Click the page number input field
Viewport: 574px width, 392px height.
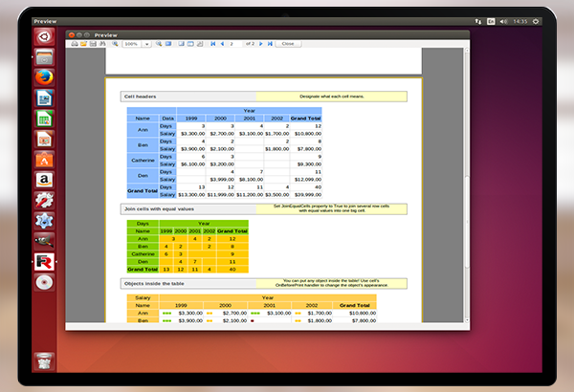tap(235, 44)
